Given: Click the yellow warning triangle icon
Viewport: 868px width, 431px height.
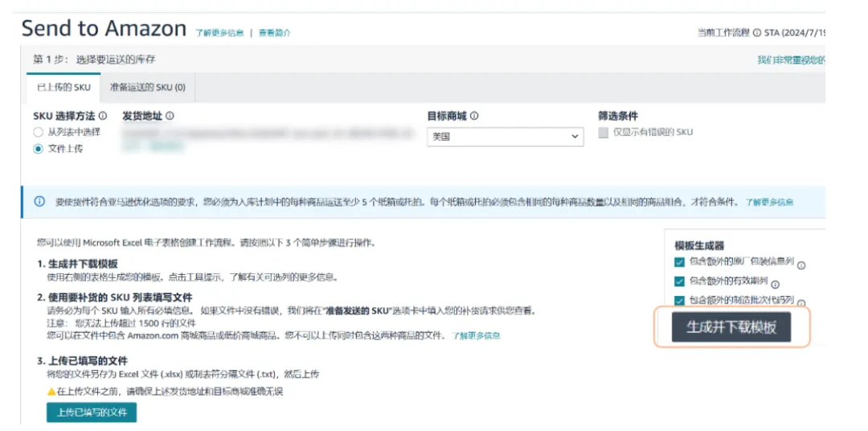Looking at the screenshot, I should (x=51, y=392).
